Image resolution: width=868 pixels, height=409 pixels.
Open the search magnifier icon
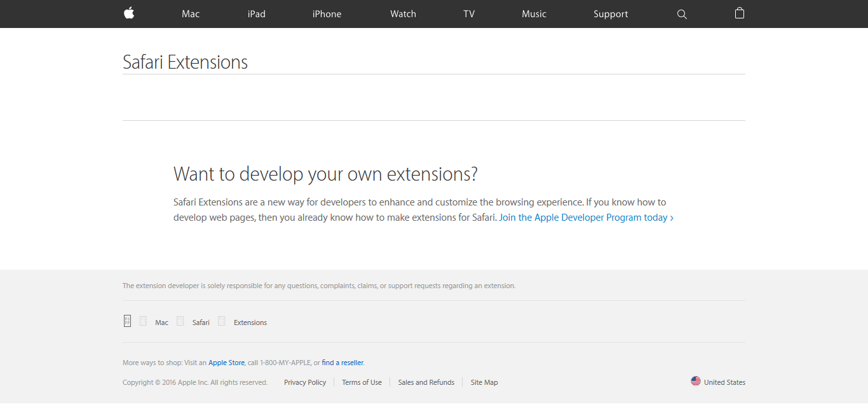(682, 14)
